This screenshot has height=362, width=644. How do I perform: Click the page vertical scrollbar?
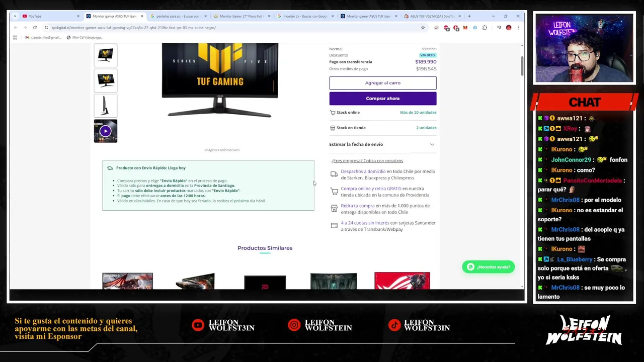pyautogui.click(x=522, y=65)
